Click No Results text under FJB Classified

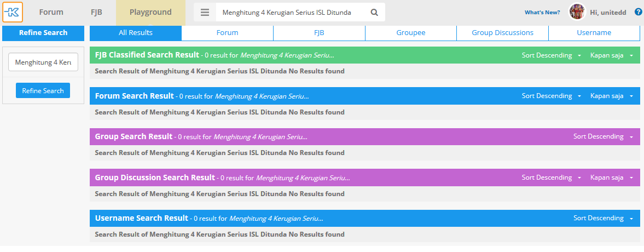click(220, 71)
